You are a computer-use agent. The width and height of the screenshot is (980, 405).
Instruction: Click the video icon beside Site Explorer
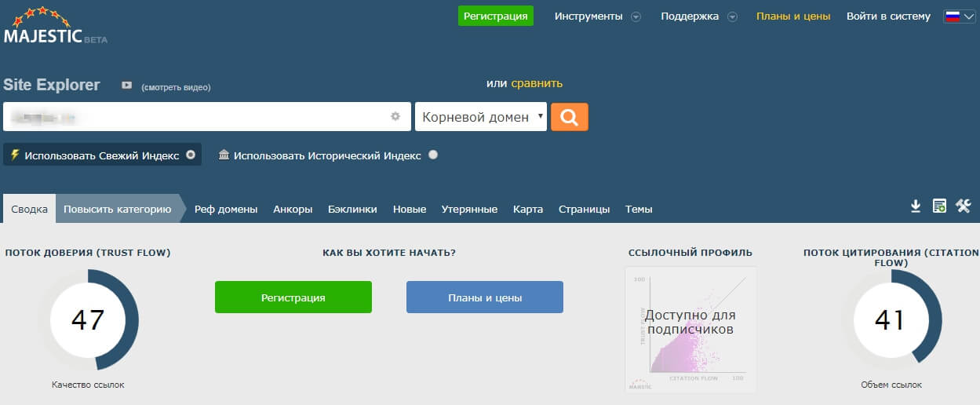126,86
